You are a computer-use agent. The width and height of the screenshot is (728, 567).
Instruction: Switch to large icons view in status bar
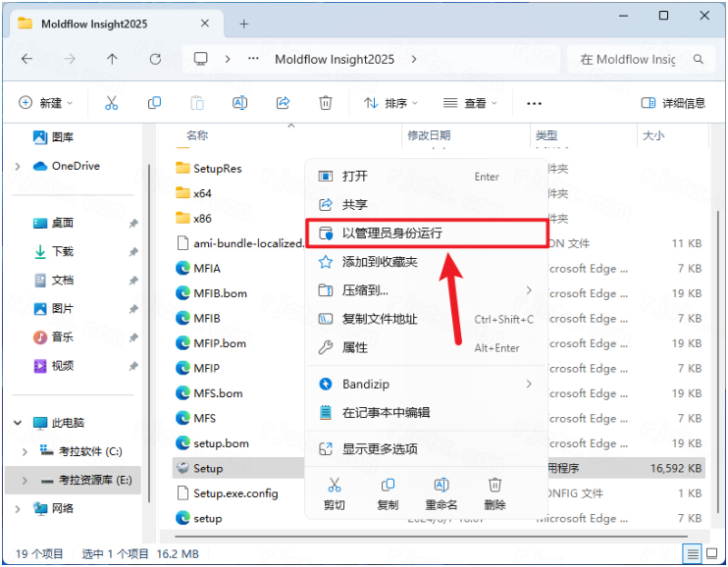pos(715,554)
